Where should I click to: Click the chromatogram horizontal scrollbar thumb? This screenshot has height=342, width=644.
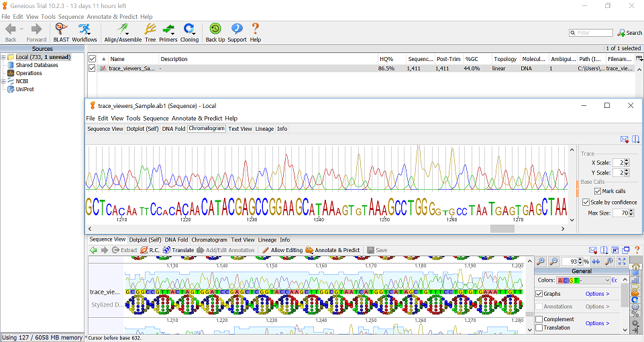click(502, 229)
